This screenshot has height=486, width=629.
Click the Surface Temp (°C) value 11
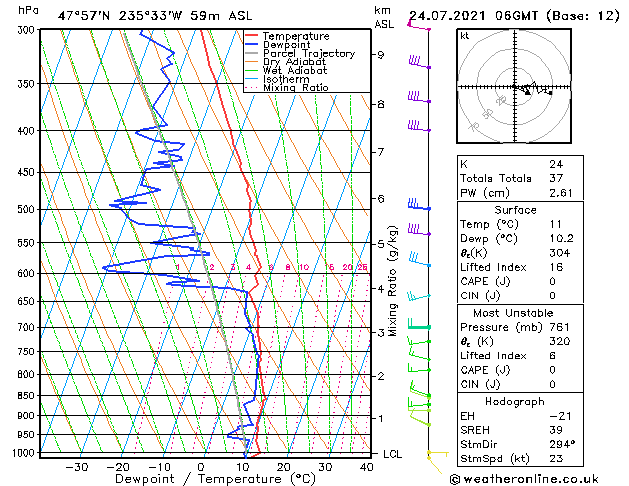(556, 224)
